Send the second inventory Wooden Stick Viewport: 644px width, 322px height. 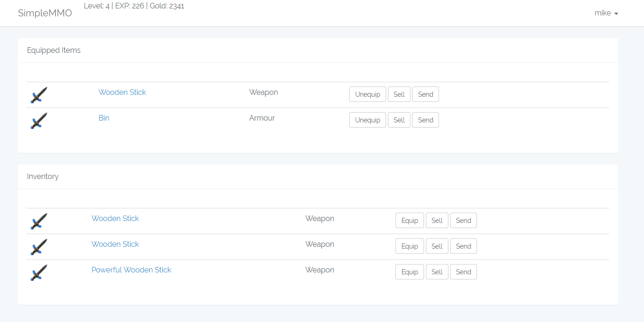[463, 246]
